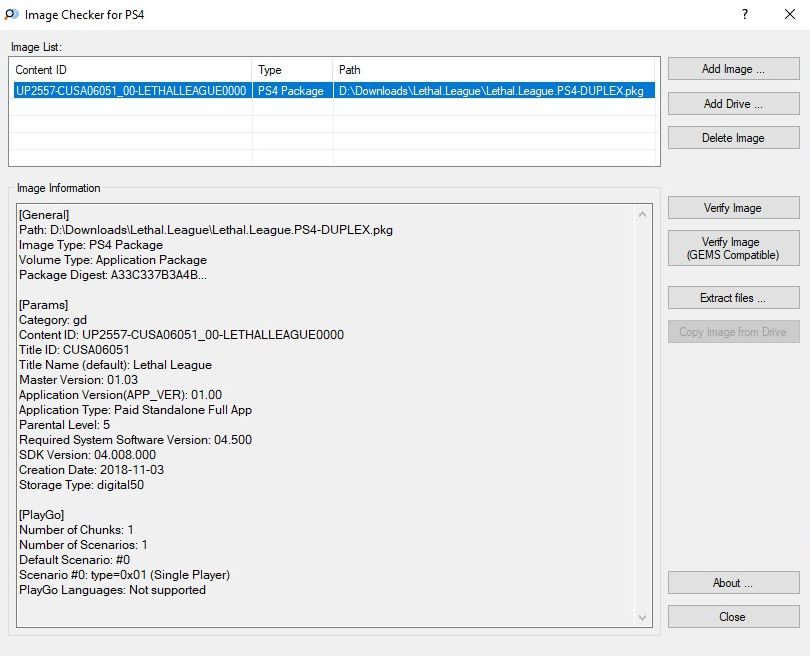Click the Master Version: 01.03 line
The image size is (810, 656).
(79, 380)
